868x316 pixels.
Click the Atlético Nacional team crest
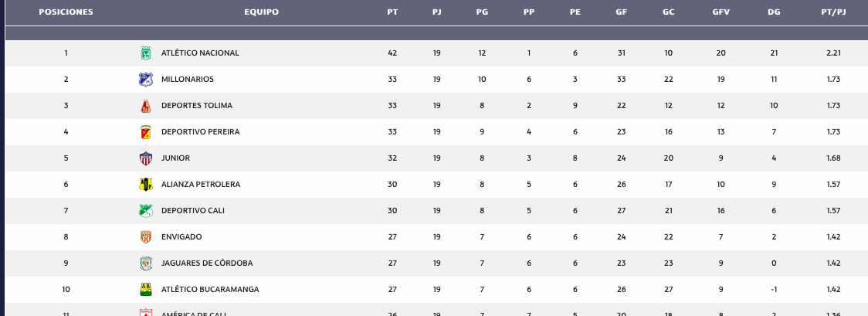click(x=146, y=53)
